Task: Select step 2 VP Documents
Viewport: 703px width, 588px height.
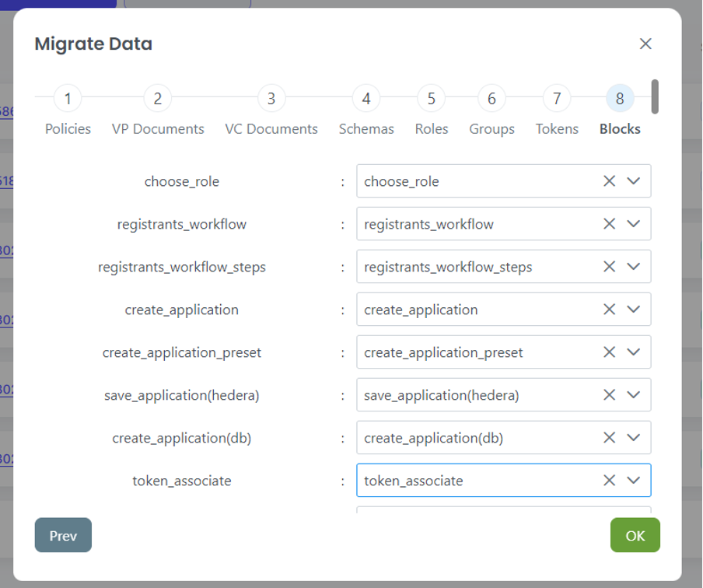Action: 158,99
